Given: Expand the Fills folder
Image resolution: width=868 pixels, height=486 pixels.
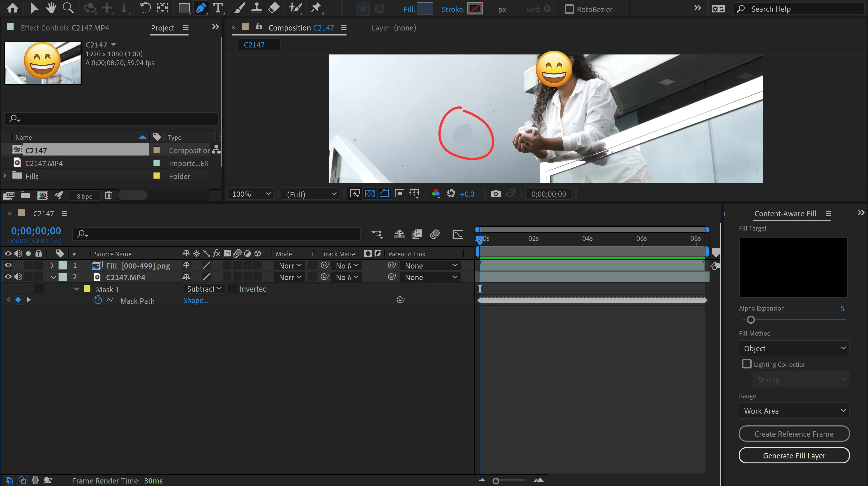Looking at the screenshot, I should pyautogui.click(x=5, y=176).
